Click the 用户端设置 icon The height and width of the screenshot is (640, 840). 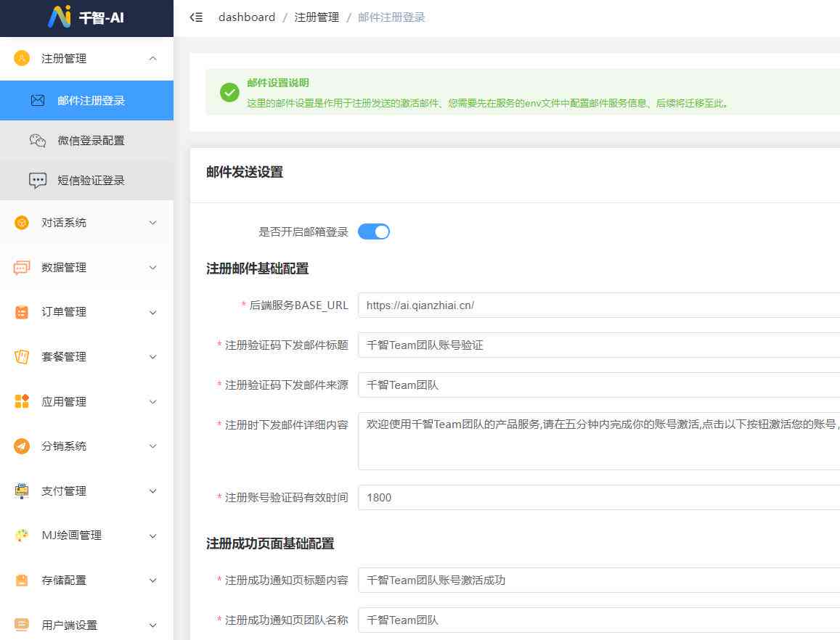pyautogui.click(x=22, y=625)
